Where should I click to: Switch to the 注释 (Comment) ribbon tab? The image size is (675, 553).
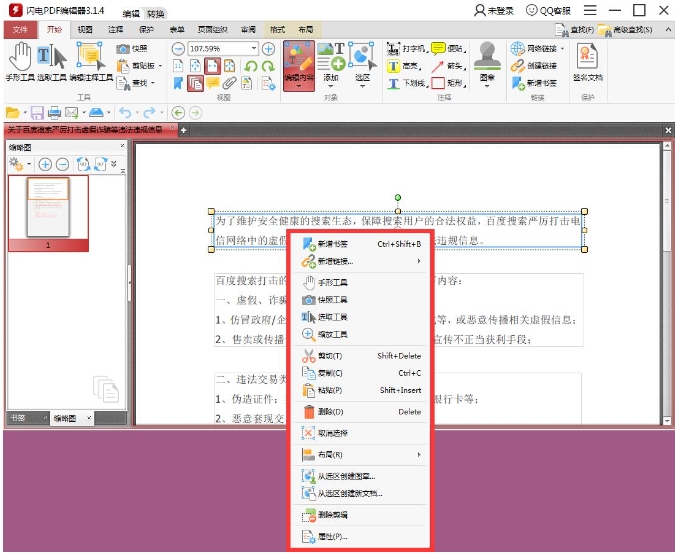(x=115, y=30)
